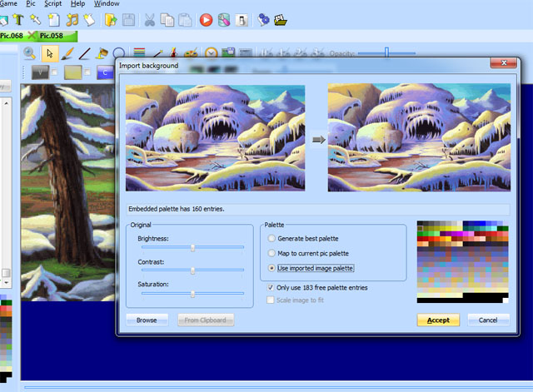Viewport: 533px width, 392px height.
Task: Click the striped color bars icon
Action: click(x=139, y=52)
